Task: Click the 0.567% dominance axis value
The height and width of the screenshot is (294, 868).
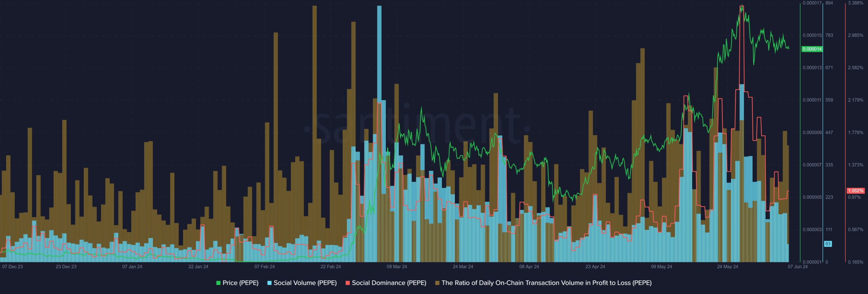Action: point(856,230)
